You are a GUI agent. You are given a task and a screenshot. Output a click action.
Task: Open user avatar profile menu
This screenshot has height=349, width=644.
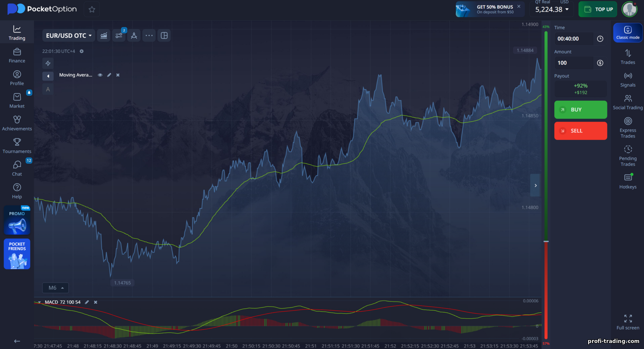630,9
